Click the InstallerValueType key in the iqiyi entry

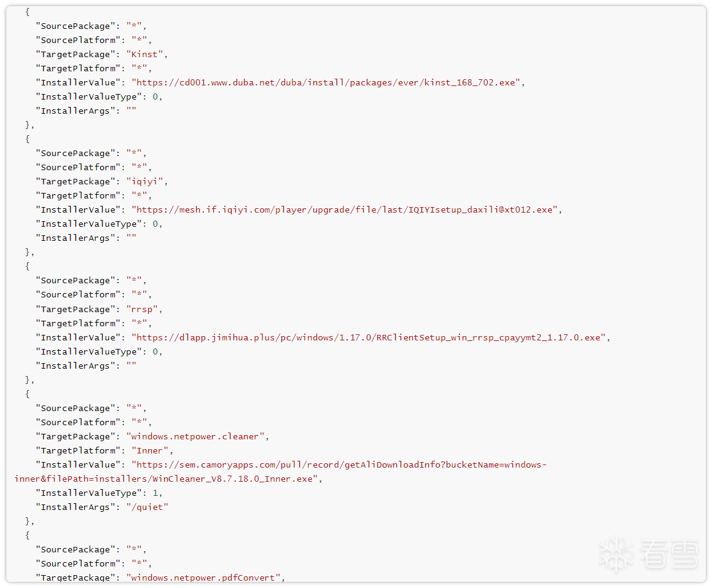pyautogui.click(x=88, y=224)
